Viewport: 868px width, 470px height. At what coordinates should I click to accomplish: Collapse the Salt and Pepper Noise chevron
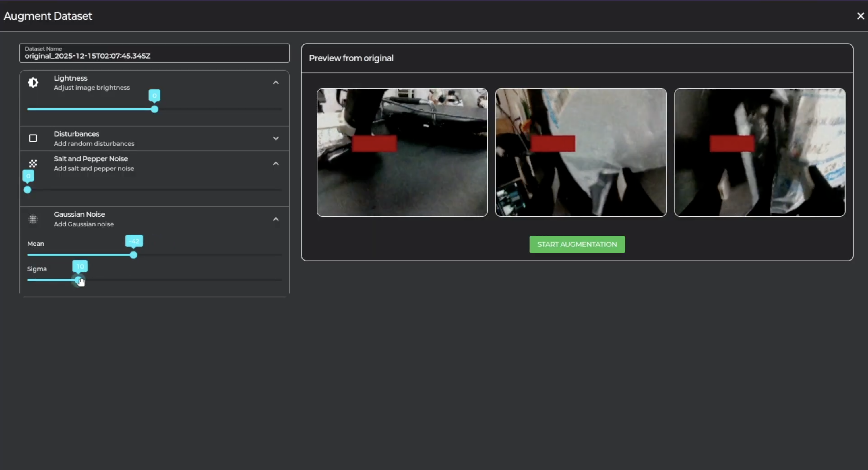276,163
